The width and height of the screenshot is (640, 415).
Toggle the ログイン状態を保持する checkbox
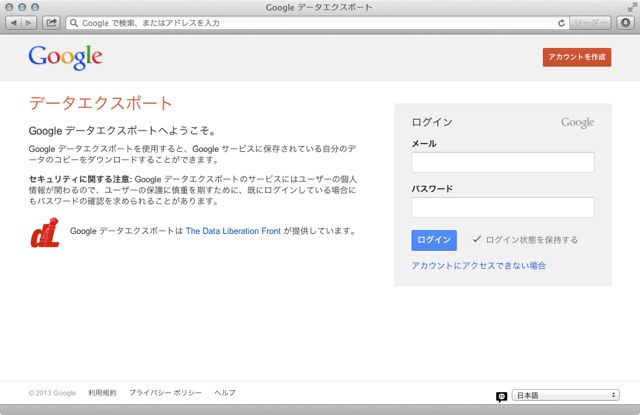(476, 240)
